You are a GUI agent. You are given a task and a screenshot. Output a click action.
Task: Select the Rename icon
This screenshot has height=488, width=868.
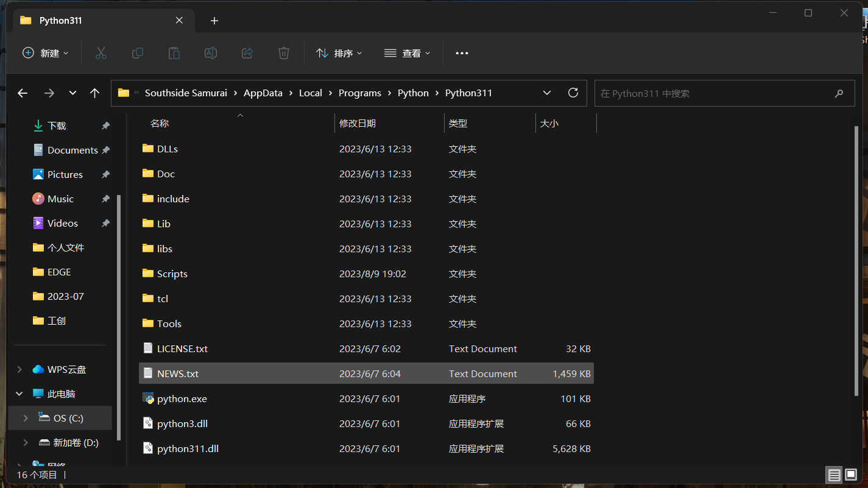pos(210,53)
